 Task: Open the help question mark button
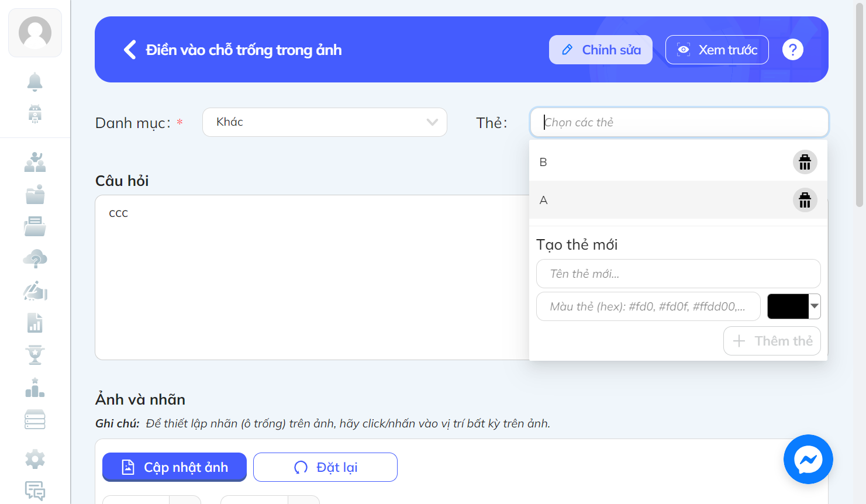793,50
